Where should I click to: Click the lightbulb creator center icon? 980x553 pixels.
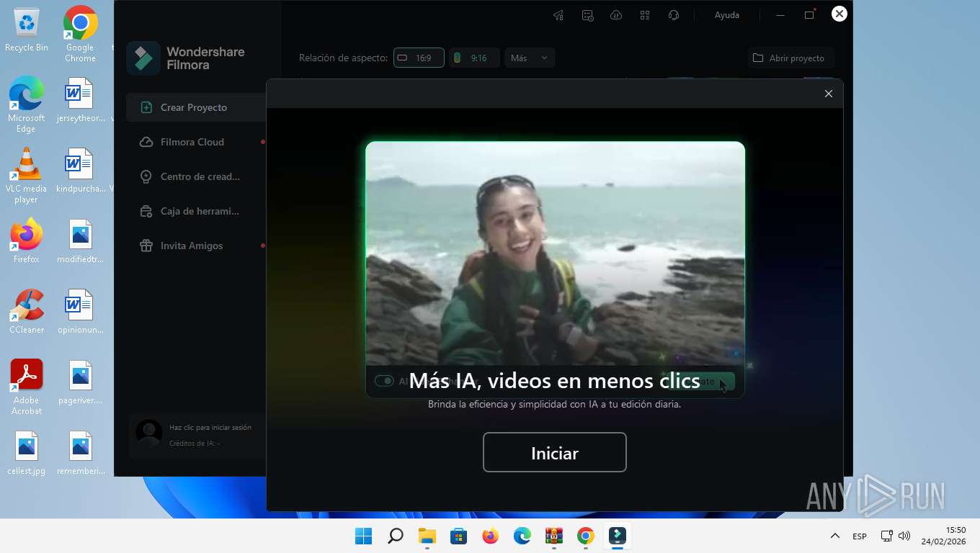(x=146, y=176)
